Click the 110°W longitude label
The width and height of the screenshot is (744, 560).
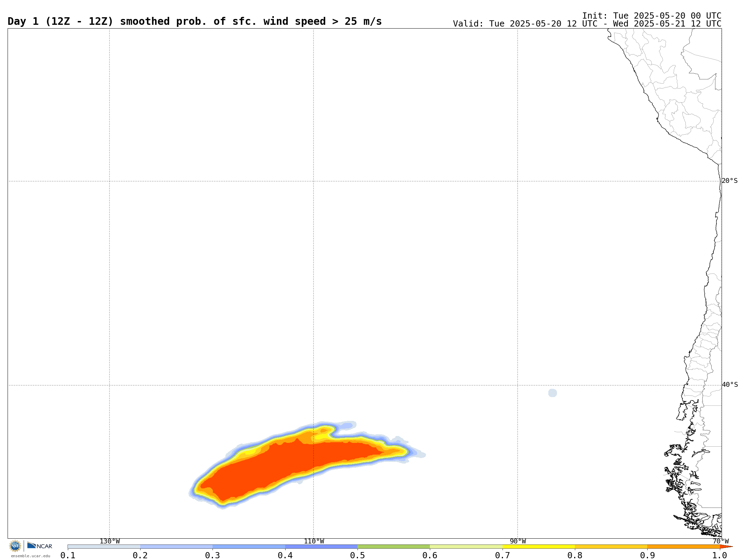(314, 541)
